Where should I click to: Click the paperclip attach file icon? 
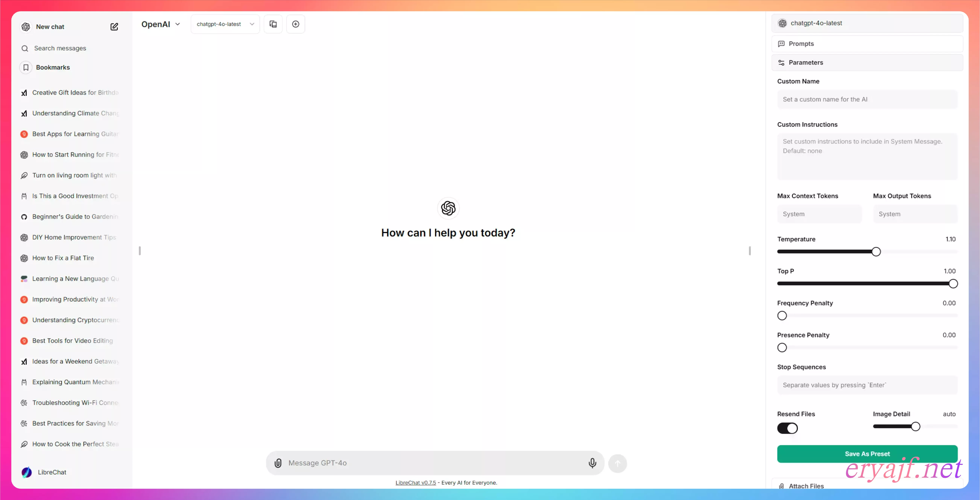pyautogui.click(x=278, y=463)
